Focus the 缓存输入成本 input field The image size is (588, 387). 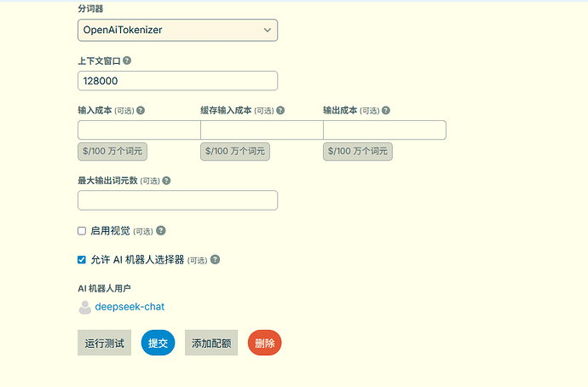coord(262,130)
